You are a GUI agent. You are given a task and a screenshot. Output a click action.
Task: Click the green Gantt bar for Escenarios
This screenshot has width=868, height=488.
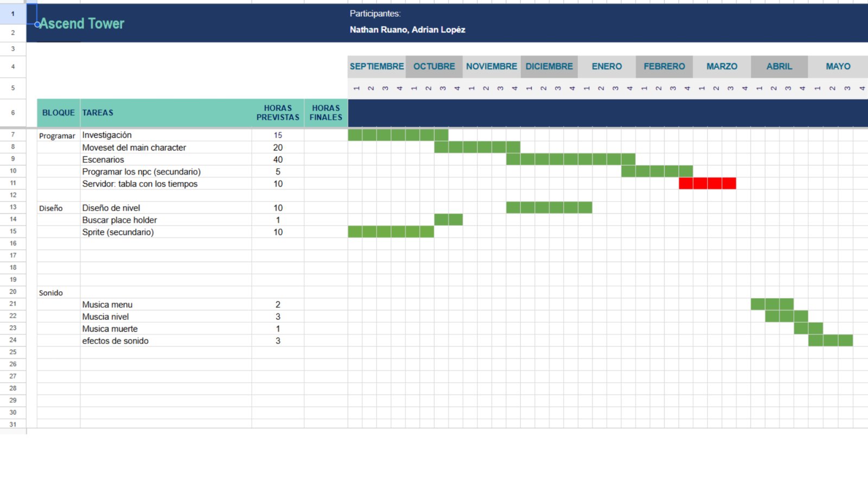pyautogui.click(x=571, y=159)
